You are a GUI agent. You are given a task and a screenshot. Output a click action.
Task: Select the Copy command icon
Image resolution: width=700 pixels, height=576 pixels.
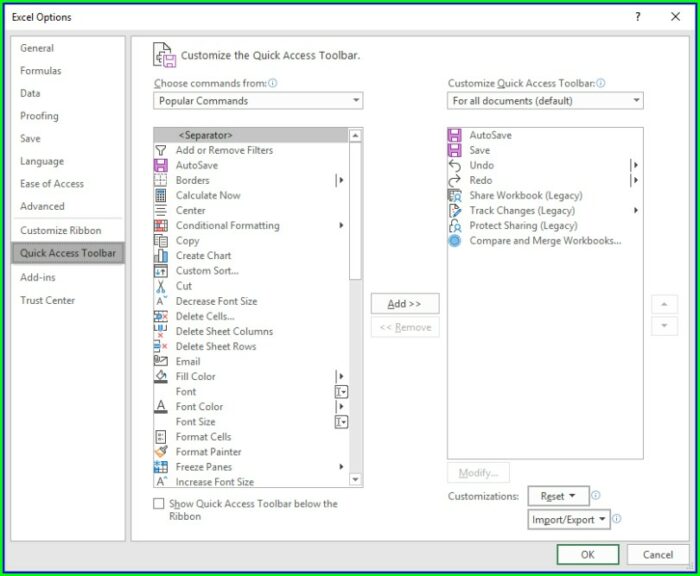pos(160,241)
